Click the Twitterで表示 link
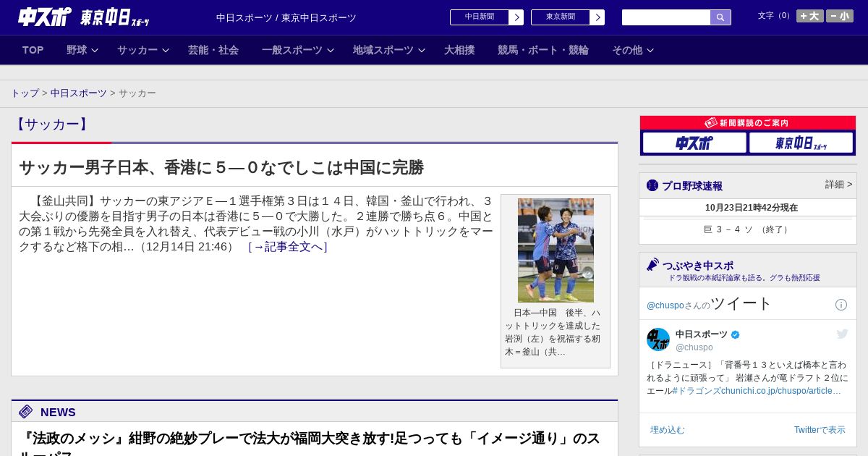The width and height of the screenshot is (868, 456). 820,430
